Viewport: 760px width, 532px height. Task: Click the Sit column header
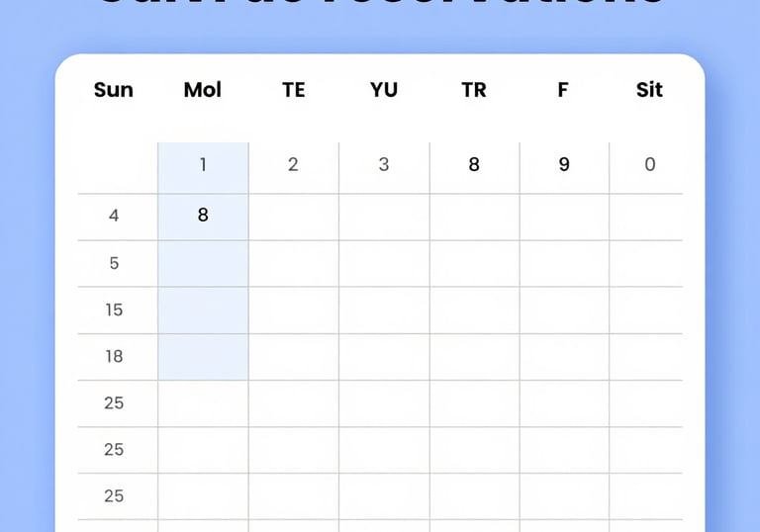[649, 90]
